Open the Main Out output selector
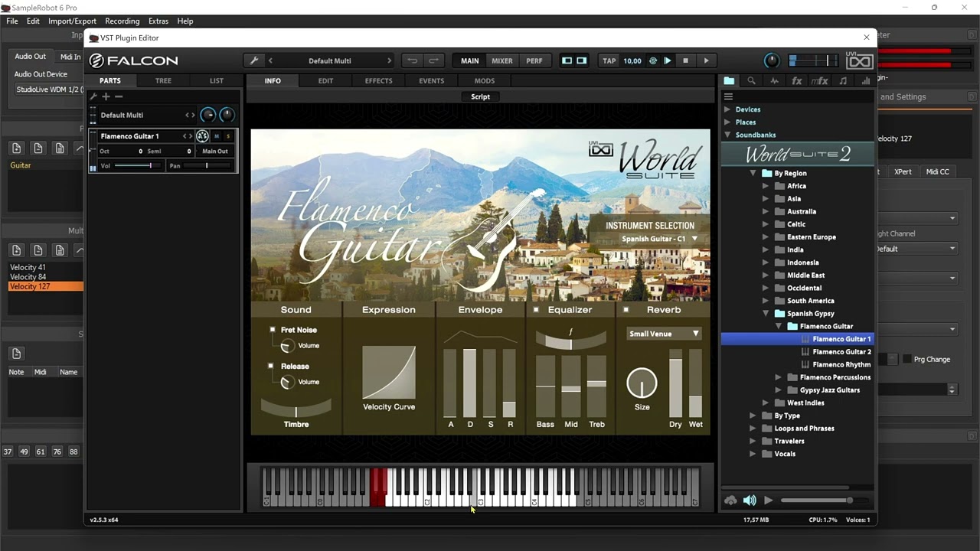This screenshot has height=551, width=980. (215, 152)
